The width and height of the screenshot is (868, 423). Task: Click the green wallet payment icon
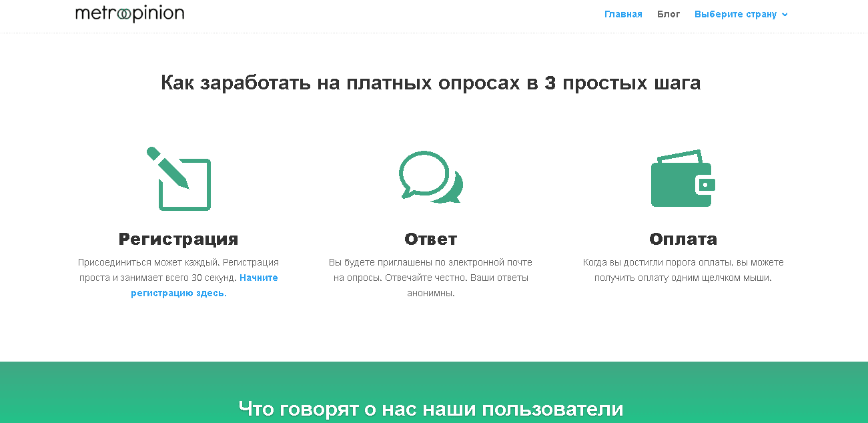(683, 179)
